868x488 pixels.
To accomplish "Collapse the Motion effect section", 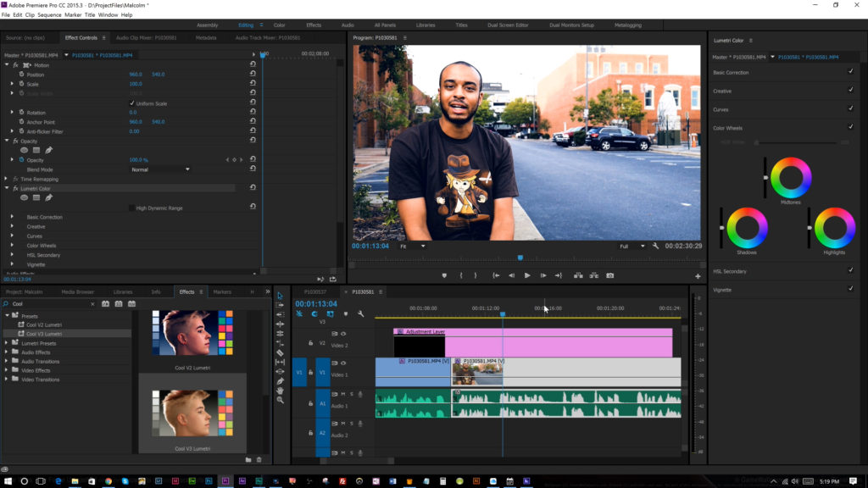I will (7, 65).
